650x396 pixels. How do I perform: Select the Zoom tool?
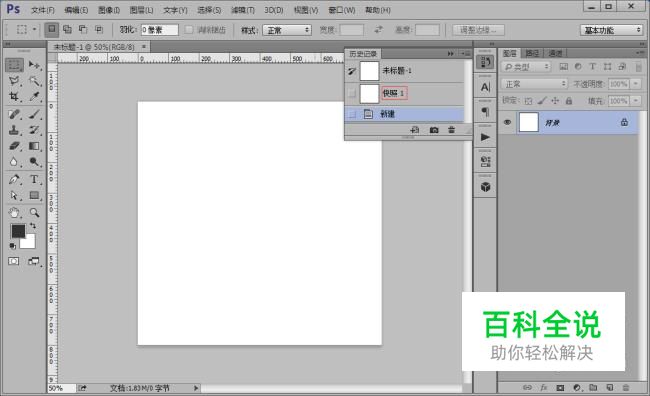tap(34, 213)
